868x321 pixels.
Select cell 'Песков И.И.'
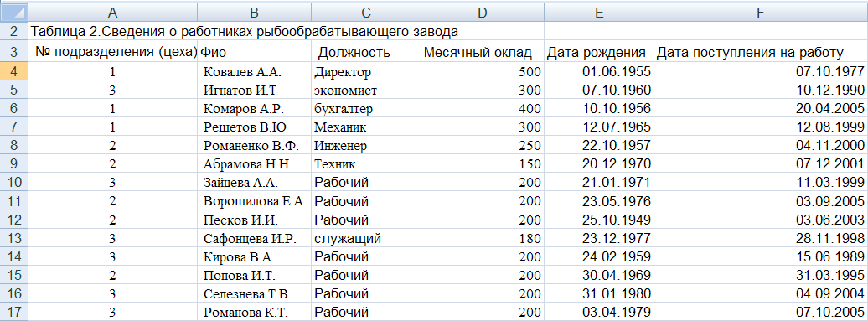tap(254, 220)
